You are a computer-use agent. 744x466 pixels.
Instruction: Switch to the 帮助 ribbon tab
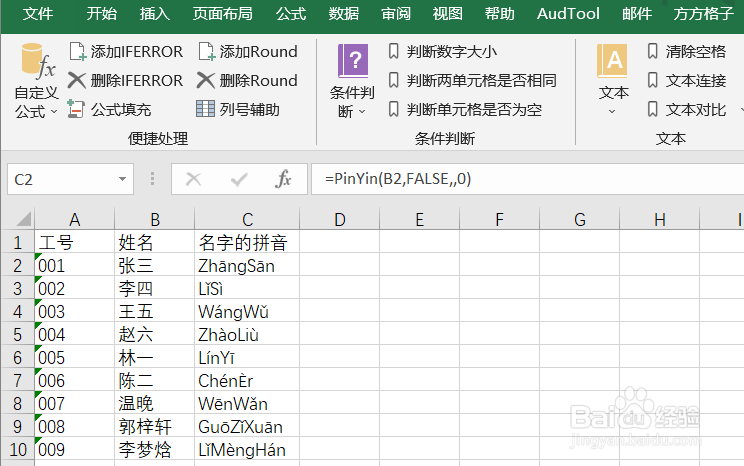[x=500, y=13]
